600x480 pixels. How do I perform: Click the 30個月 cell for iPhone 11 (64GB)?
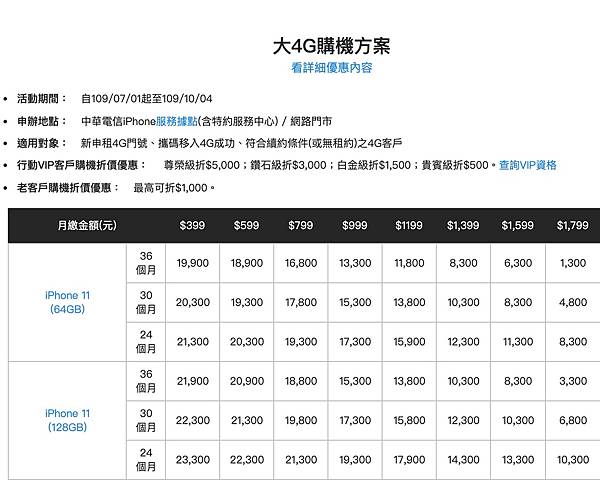click(x=146, y=302)
